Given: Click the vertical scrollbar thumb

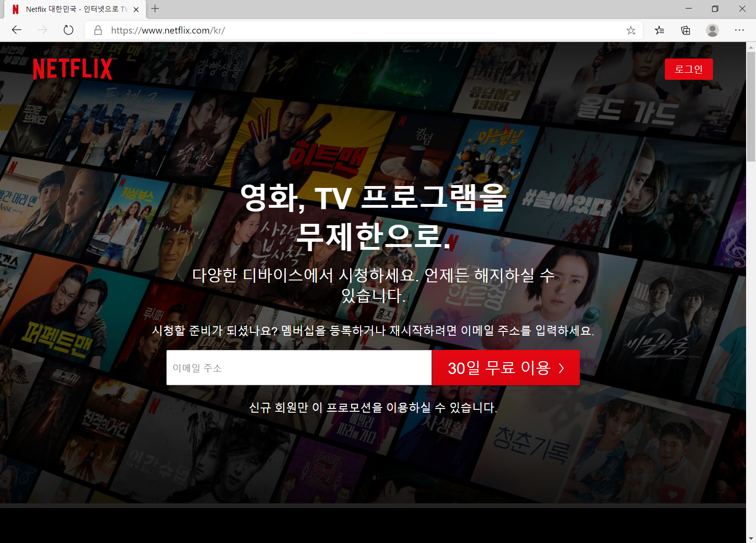Looking at the screenshot, I should tap(751, 107).
